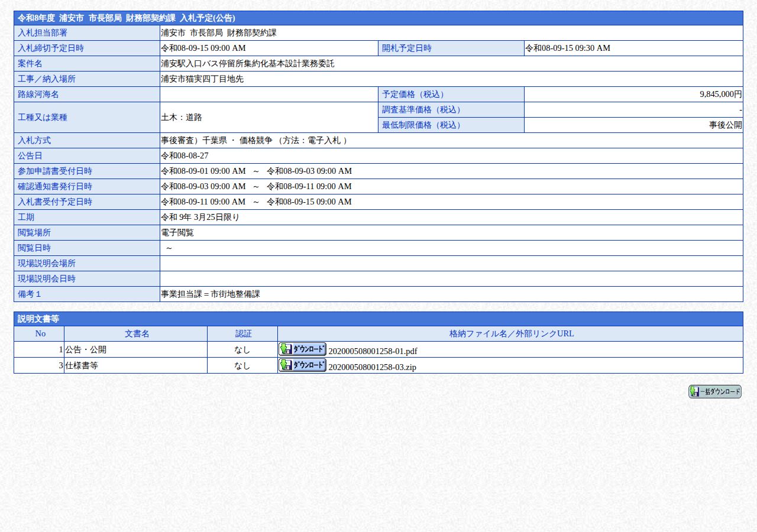Click the 路線河海名 label cell
Viewport: 757px width, 532px height.
[x=87, y=94]
